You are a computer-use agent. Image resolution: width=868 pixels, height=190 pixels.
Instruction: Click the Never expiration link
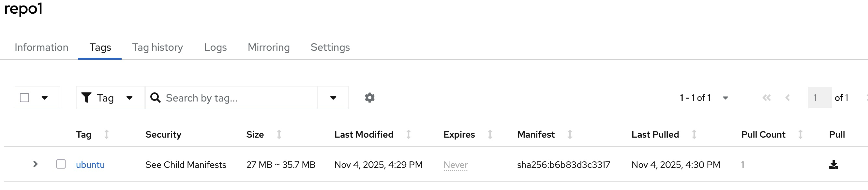[456, 165]
